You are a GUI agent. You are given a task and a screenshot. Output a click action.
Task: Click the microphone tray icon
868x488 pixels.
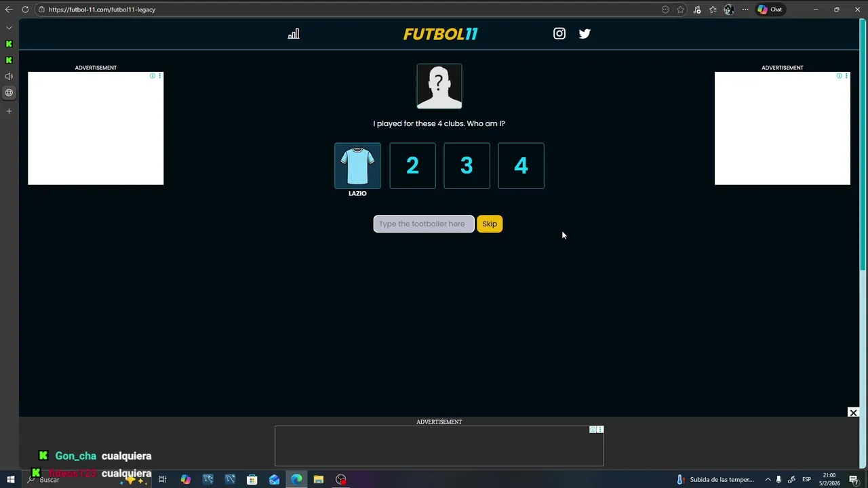778,480
